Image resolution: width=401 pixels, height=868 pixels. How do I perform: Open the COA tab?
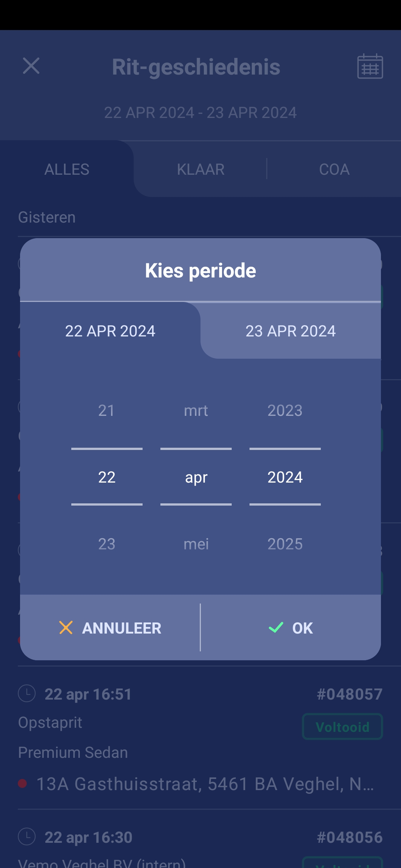point(334,170)
